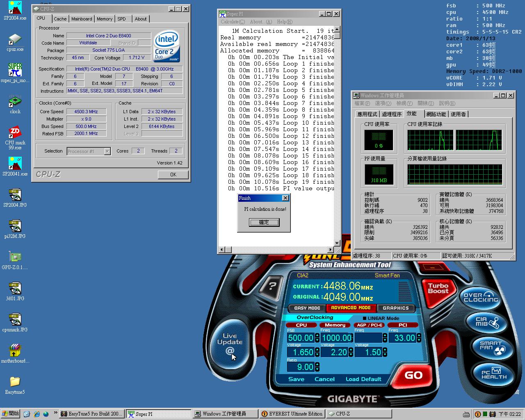525x420 pixels.
Task: Switch to Applications tab in Task Manager
Action: pyautogui.click(x=367, y=114)
